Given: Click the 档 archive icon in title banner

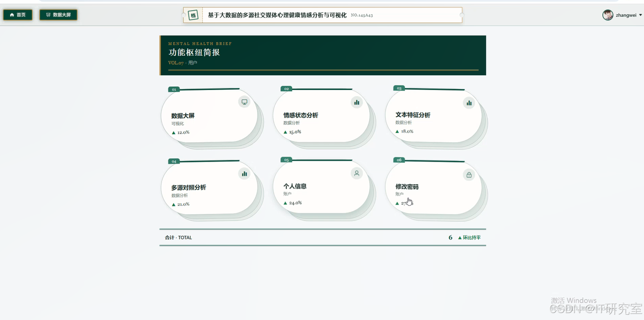Looking at the screenshot, I should (193, 16).
